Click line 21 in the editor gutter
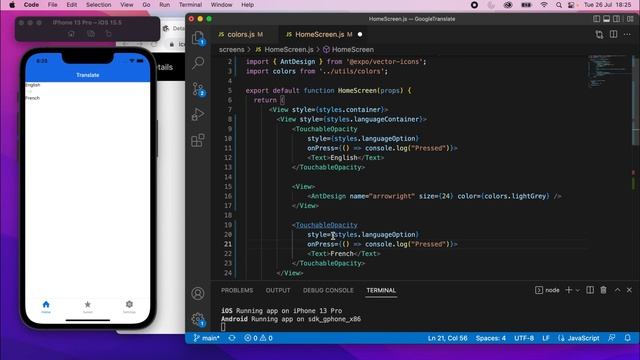640x360 pixels. 228,244
